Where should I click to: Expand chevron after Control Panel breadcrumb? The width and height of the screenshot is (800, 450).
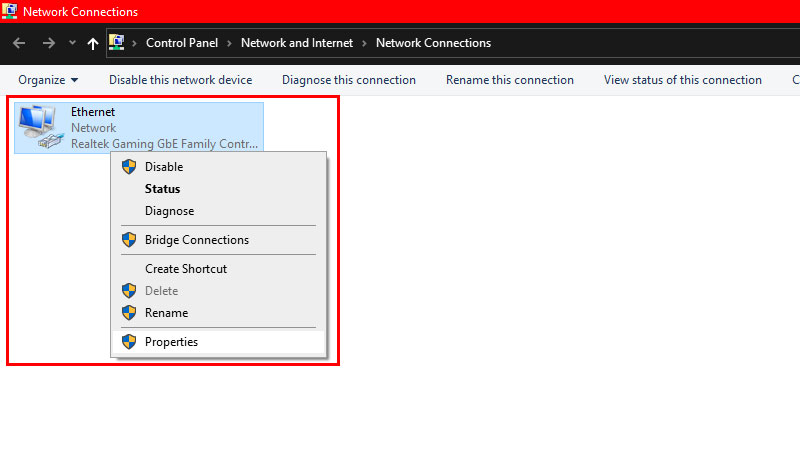coord(231,43)
